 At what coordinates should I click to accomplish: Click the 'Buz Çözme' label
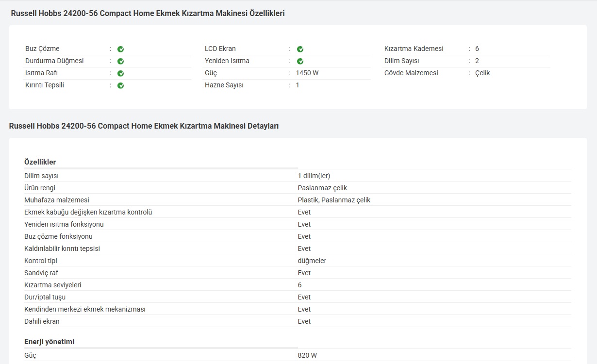42,49
